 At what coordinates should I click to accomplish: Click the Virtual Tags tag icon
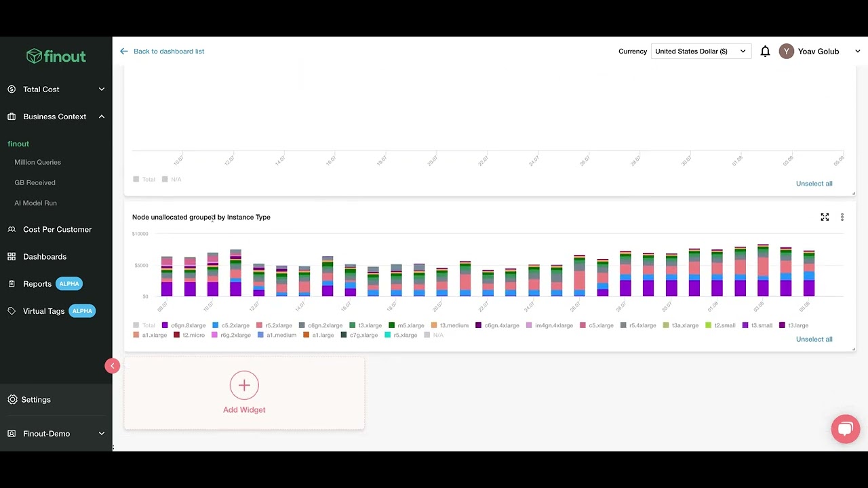click(x=12, y=311)
